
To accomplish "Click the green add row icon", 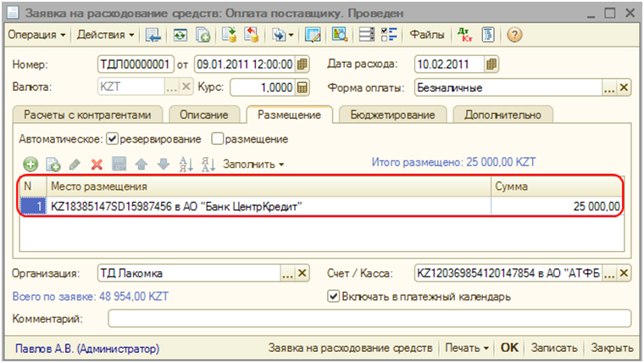I will click(31, 164).
